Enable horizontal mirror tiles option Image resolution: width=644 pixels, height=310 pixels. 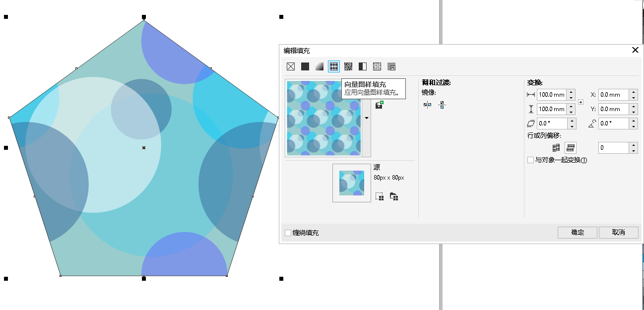(x=427, y=105)
